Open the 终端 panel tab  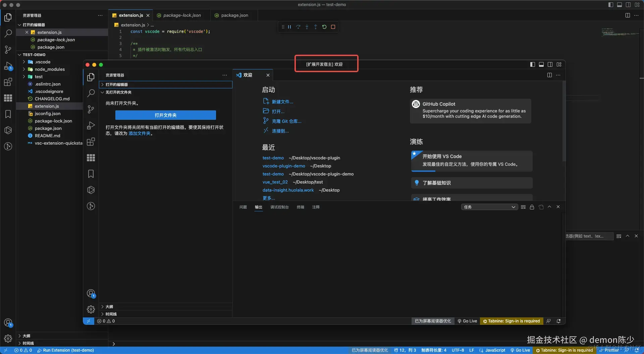(301, 207)
